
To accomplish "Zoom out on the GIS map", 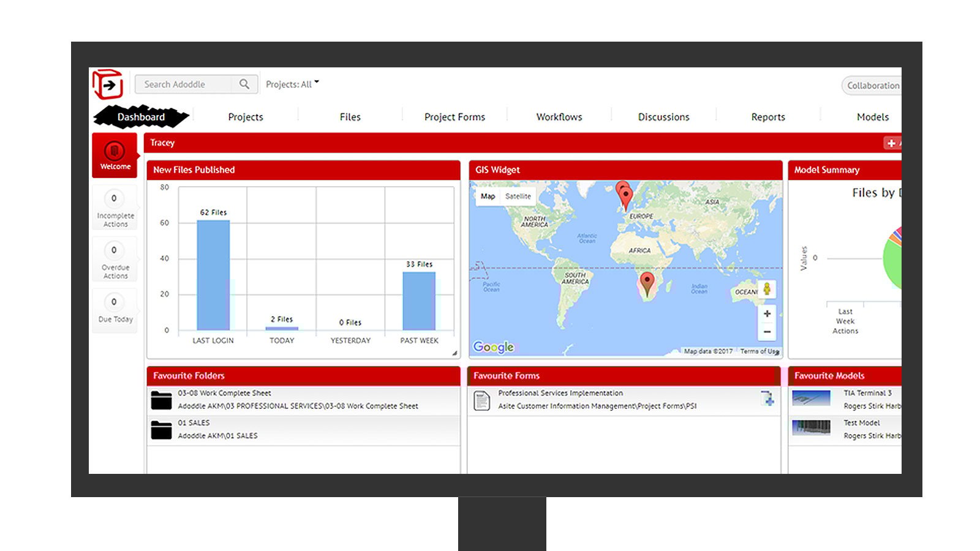I will pos(767,332).
